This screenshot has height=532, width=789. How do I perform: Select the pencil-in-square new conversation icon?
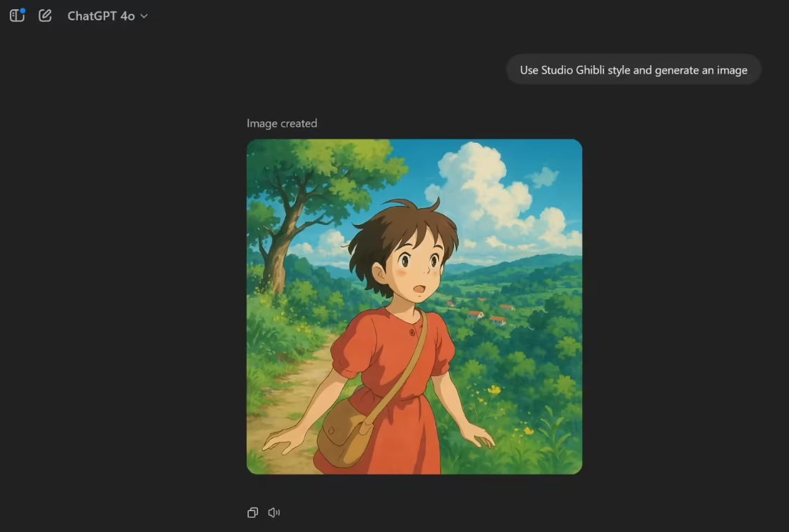pyautogui.click(x=44, y=15)
